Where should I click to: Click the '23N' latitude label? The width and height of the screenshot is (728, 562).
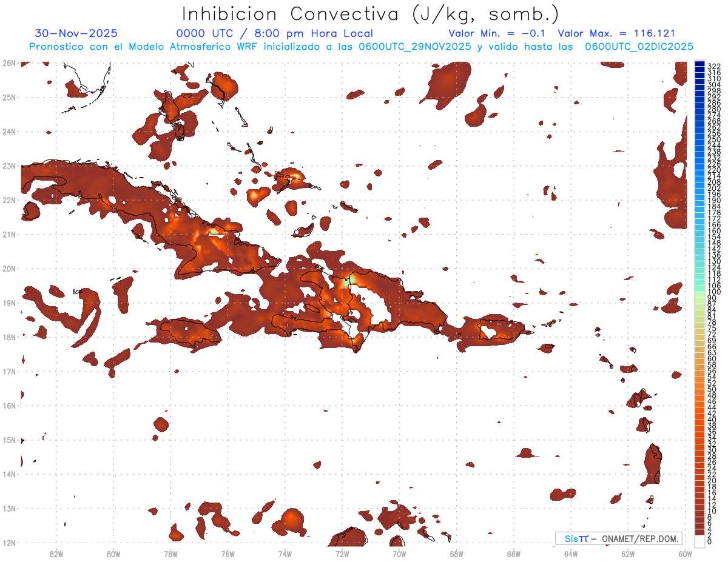click(x=8, y=166)
